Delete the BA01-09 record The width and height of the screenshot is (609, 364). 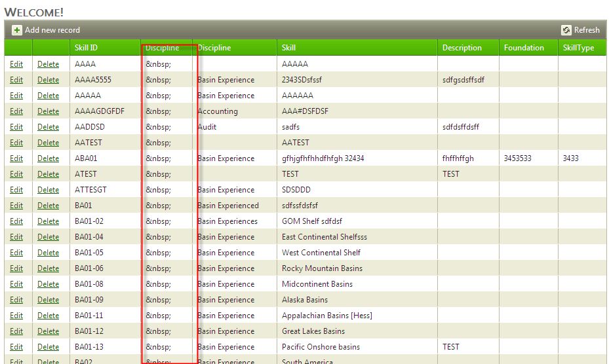(48, 300)
